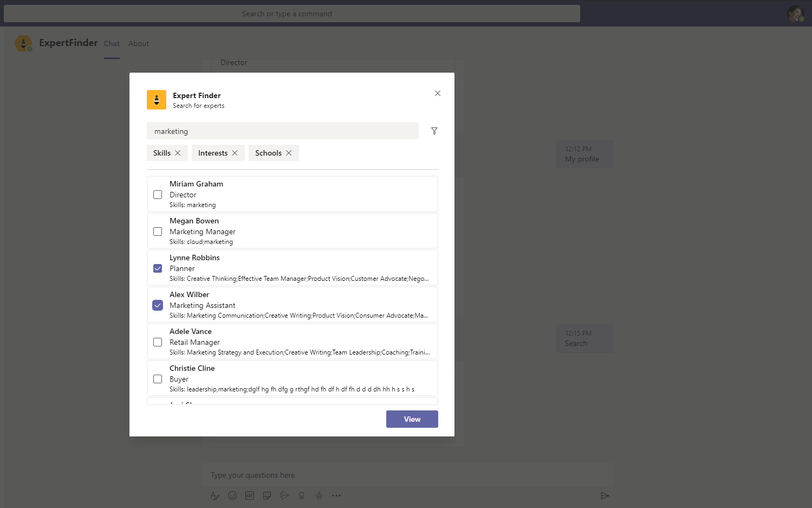
Task: Open the sticker picker icon
Action: (267, 496)
